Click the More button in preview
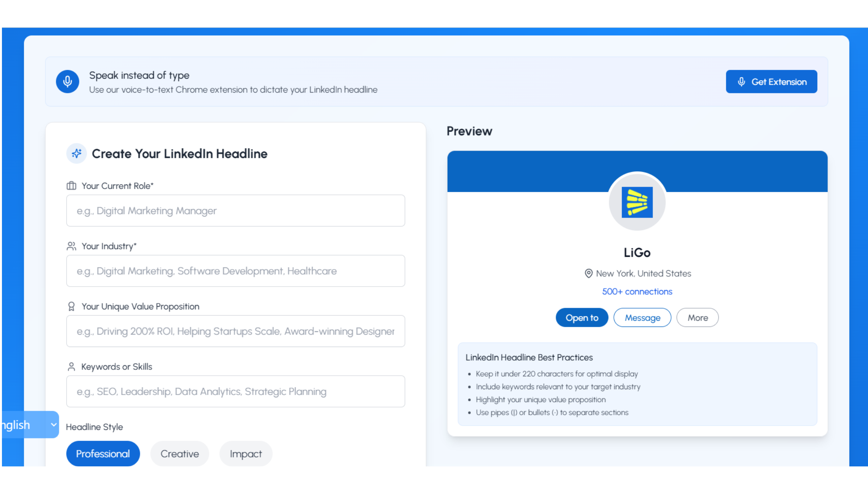868x488 pixels. (697, 318)
